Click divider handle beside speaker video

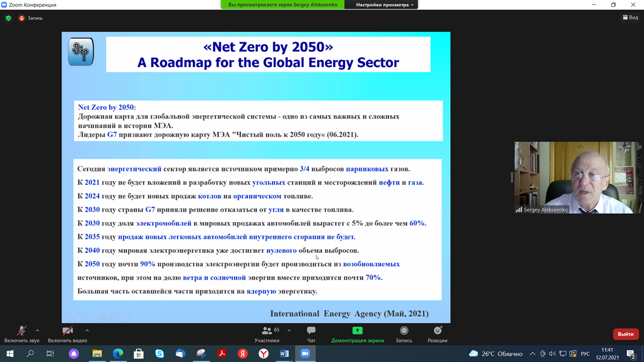[x=512, y=177]
